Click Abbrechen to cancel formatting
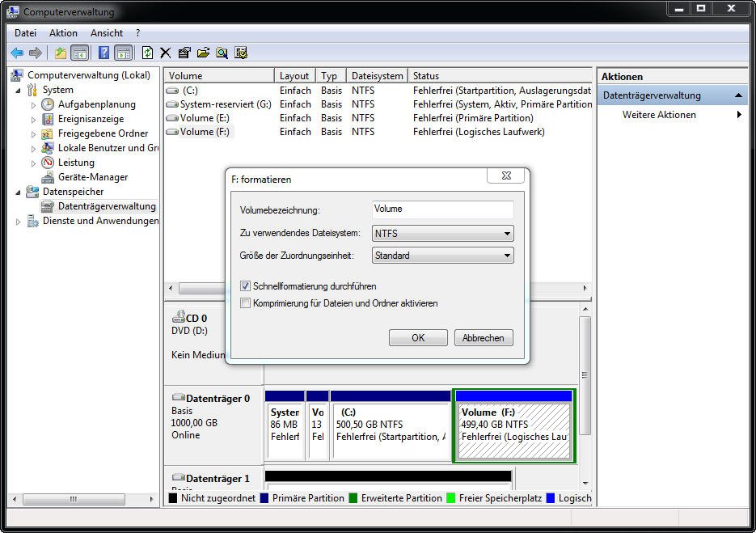Screen dimensions: 756x533 point(483,338)
